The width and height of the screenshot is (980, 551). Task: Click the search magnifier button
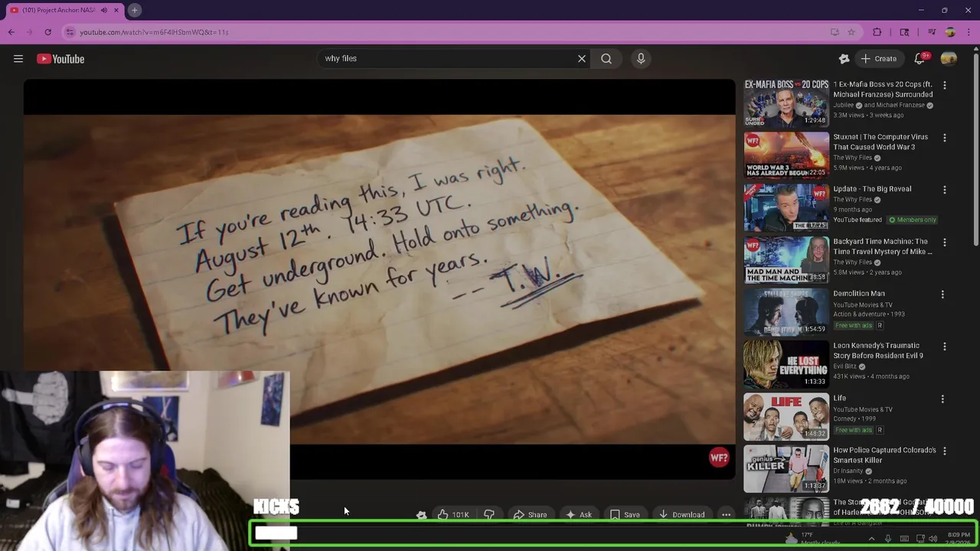606,58
